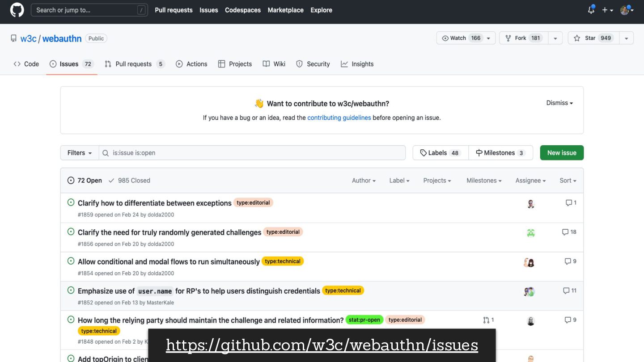Open the notifications bell
The image size is (644, 362).
[x=591, y=10]
